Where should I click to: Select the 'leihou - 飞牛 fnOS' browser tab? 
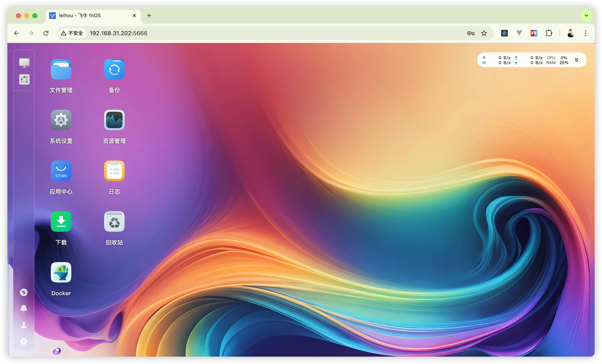click(x=93, y=16)
